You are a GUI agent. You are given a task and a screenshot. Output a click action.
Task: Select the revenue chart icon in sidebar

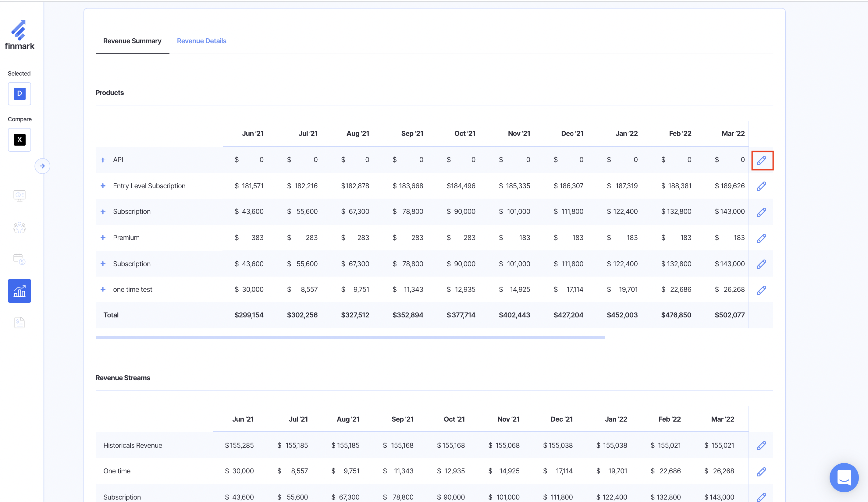pos(19,291)
